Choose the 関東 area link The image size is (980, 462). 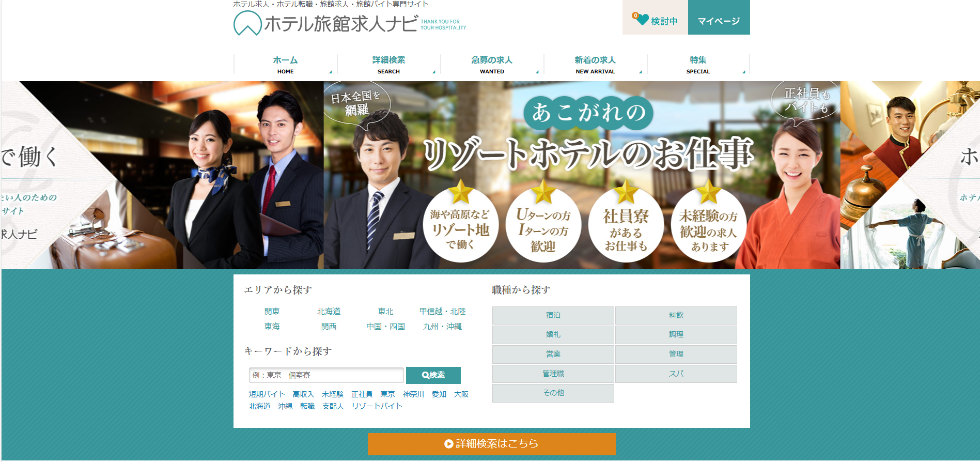(x=272, y=311)
